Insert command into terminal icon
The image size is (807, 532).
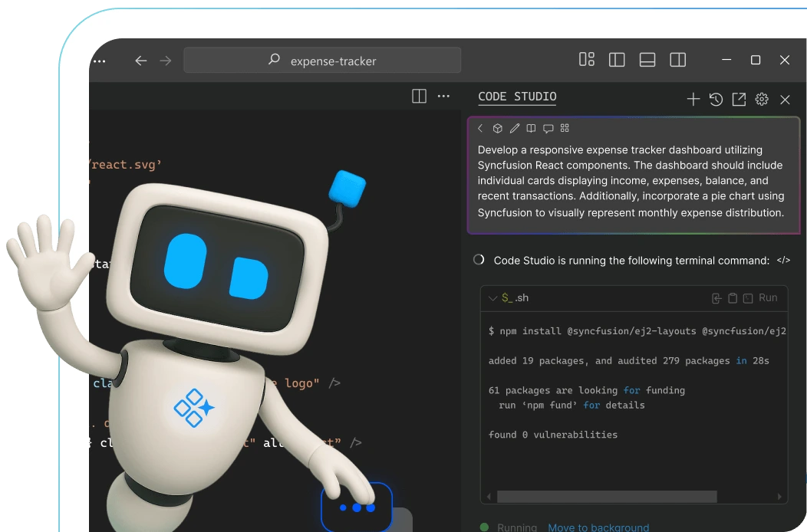(x=716, y=298)
